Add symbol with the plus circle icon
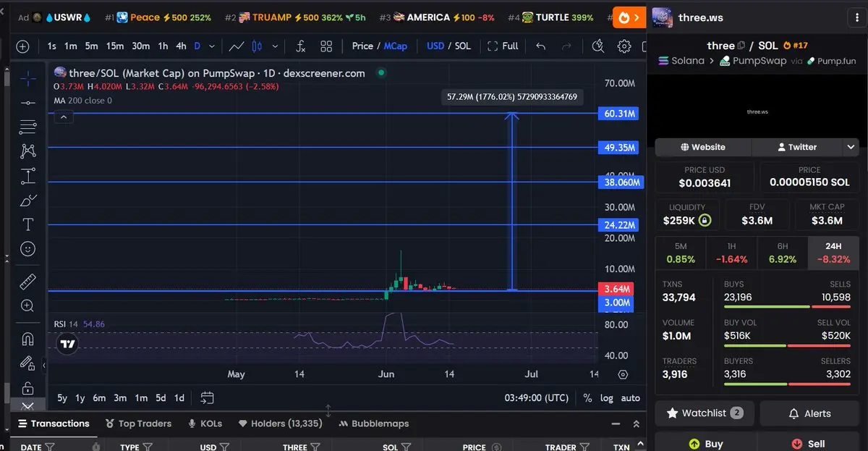 tap(22, 46)
